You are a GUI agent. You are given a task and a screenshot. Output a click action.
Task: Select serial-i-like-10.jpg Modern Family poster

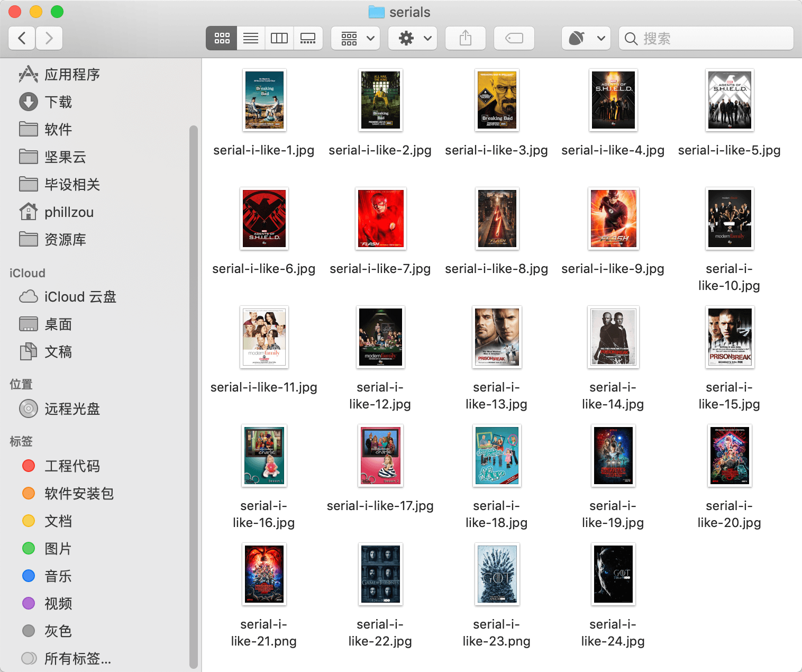(x=730, y=219)
